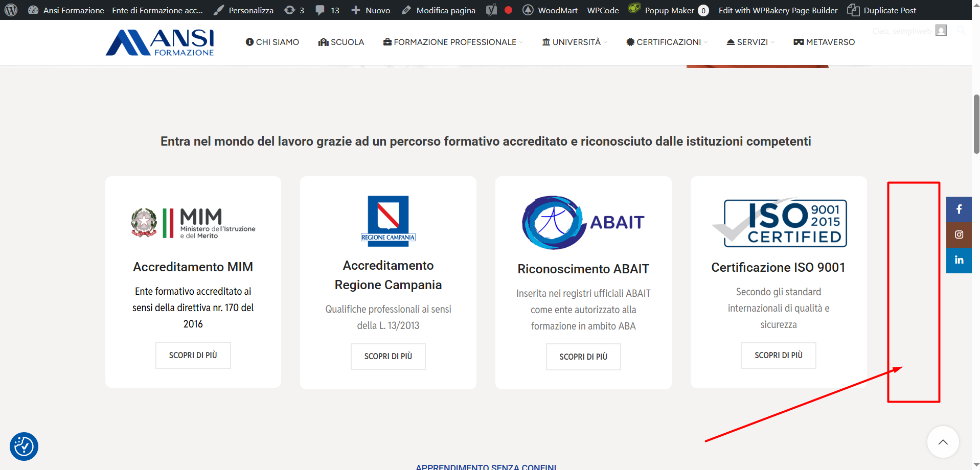
Task: Click the Accreditamento MIM heading
Action: (x=193, y=267)
